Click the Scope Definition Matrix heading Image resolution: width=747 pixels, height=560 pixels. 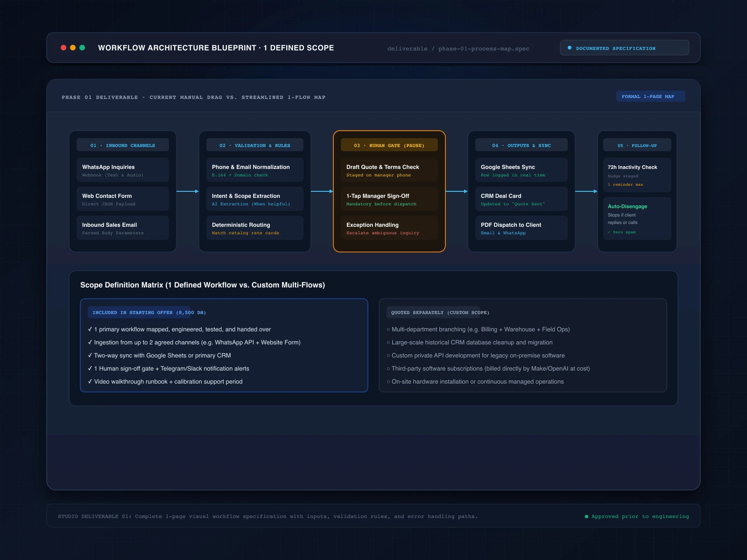(x=203, y=285)
